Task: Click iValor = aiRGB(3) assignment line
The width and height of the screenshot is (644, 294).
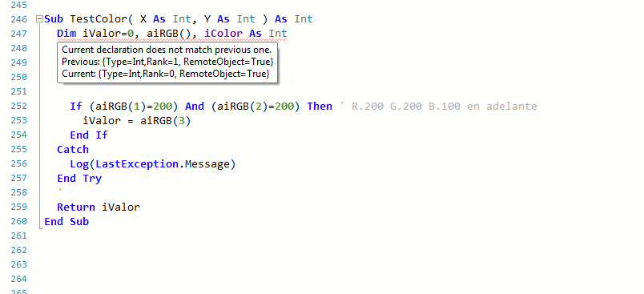Action: click(x=137, y=120)
